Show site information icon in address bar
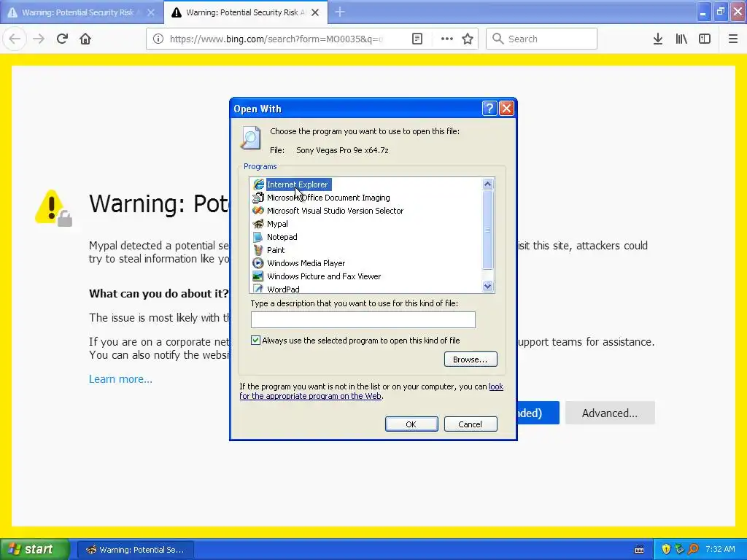This screenshot has width=747, height=560. [158, 39]
